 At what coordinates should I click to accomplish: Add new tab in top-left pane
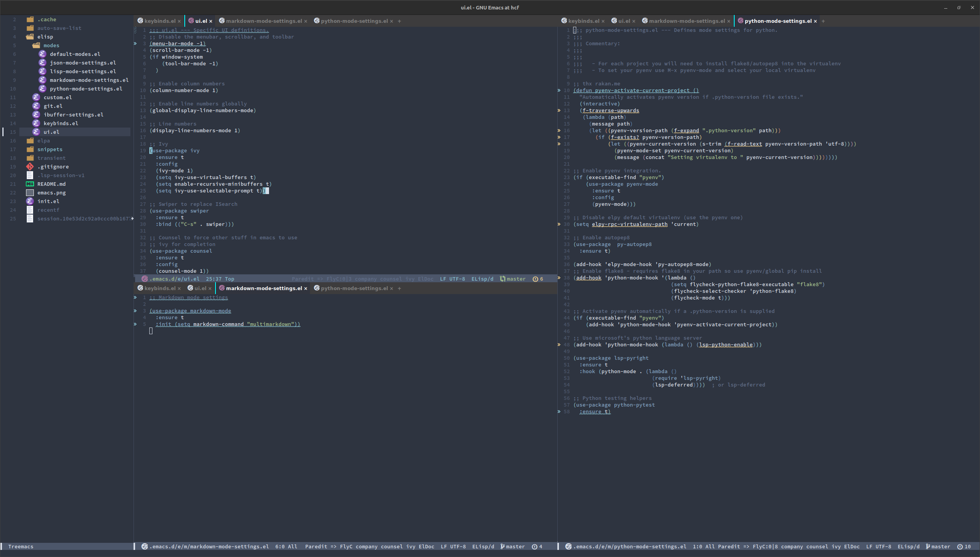tap(399, 21)
